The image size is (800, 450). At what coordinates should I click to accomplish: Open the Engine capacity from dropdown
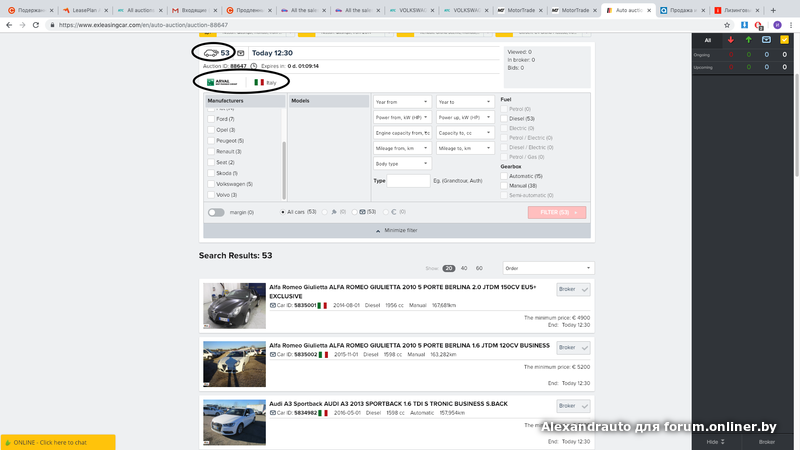coord(402,133)
